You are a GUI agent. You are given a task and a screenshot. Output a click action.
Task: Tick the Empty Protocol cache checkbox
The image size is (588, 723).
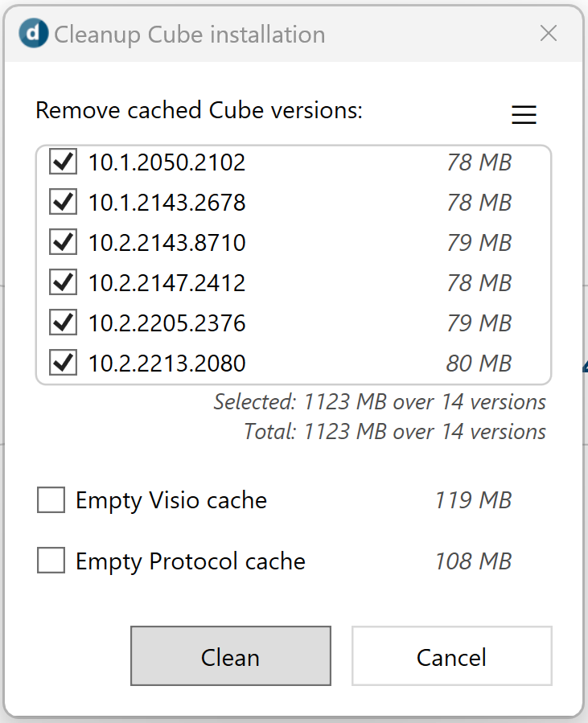click(x=51, y=561)
